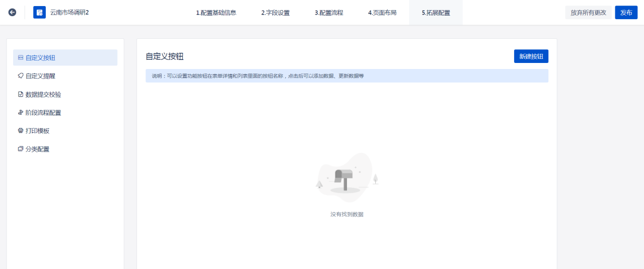Click the 数据提交校验 document icon
This screenshot has height=269, width=644.
point(21,94)
